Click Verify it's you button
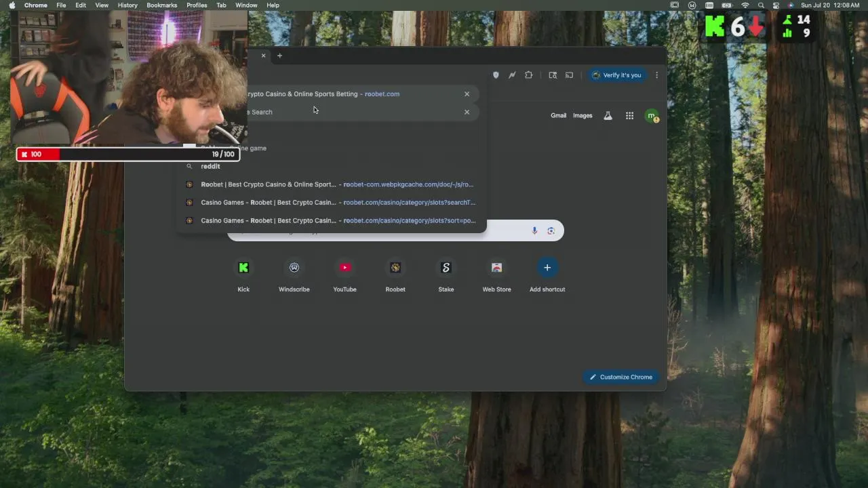This screenshot has height=488, width=868. click(x=616, y=75)
